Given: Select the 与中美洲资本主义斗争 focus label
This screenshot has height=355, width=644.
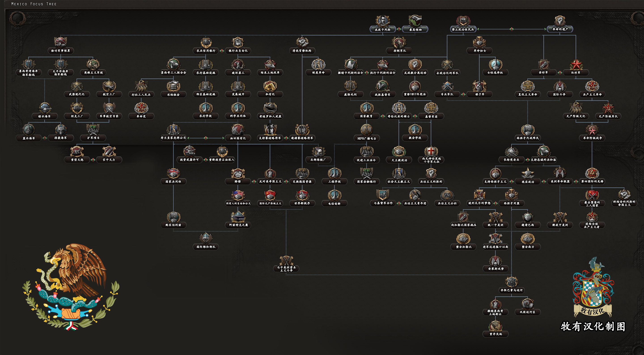Looking at the screenshot, I should pos(286,269).
